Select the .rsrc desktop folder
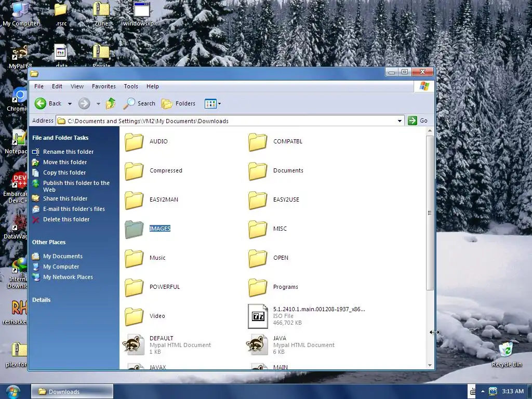 tap(61, 14)
